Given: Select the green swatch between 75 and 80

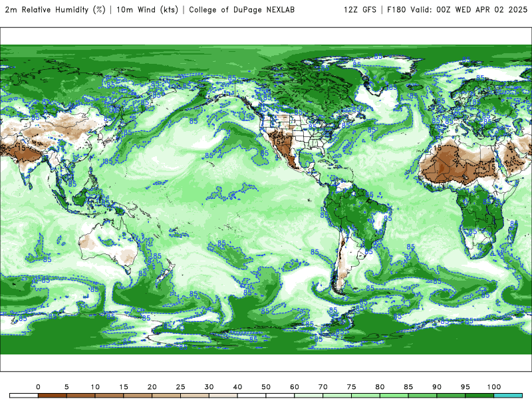Looking at the screenshot, I should (366, 396).
